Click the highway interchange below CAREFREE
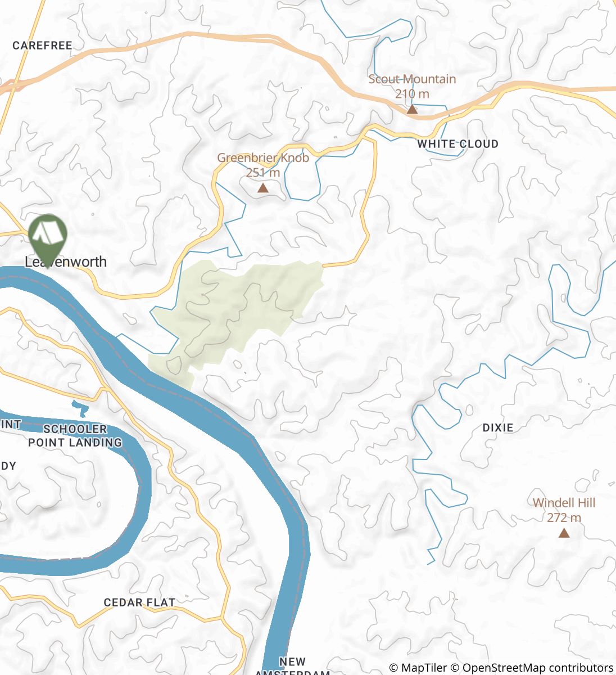 (x=10, y=86)
